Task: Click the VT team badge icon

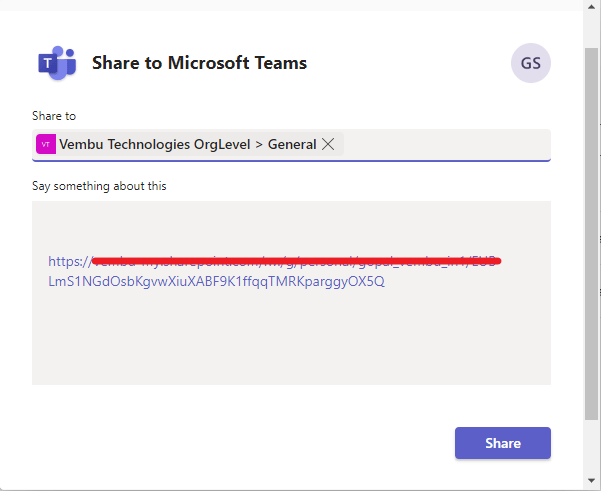Action: [46, 144]
